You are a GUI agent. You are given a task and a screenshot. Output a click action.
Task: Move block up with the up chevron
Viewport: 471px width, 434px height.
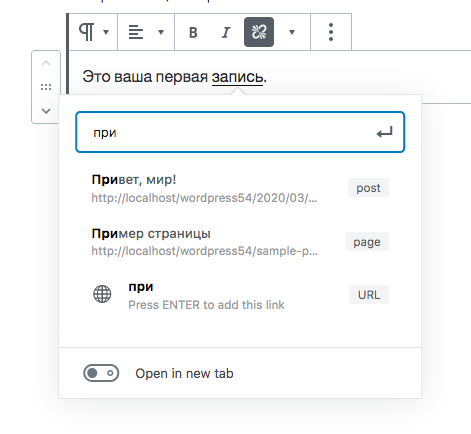click(x=46, y=63)
